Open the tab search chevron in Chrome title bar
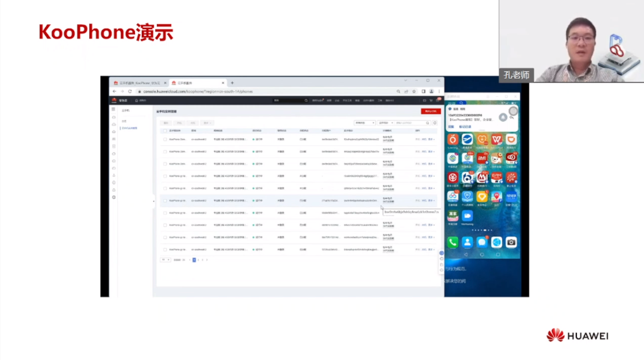 click(x=405, y=80)
